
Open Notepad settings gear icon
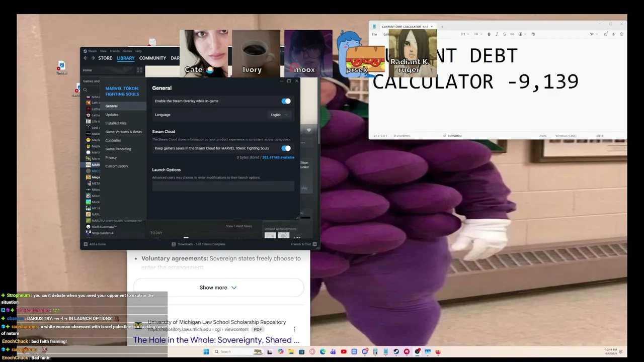click(x=621, y=34)
